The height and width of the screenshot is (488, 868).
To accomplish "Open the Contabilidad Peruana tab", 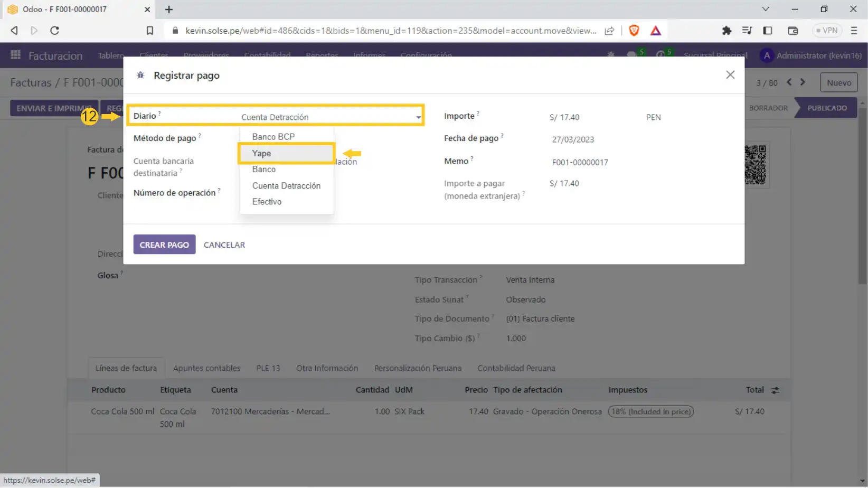I will tap(516, 368).
